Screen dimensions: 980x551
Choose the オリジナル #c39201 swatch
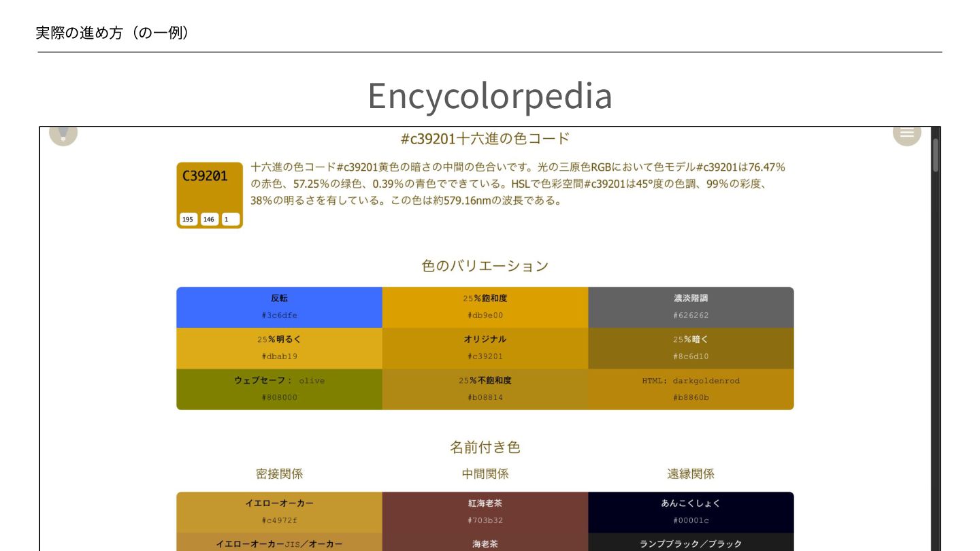[x=485, y=348]
